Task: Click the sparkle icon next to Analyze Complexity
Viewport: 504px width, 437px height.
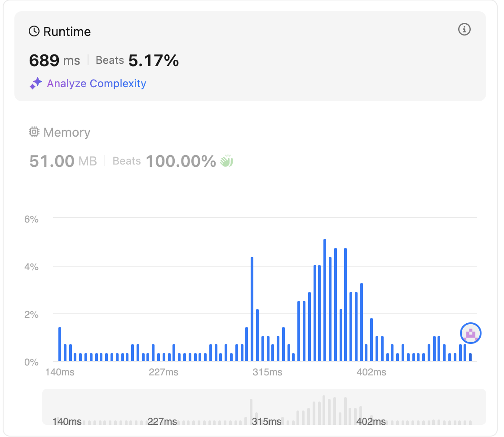Action: pos(36,84)
